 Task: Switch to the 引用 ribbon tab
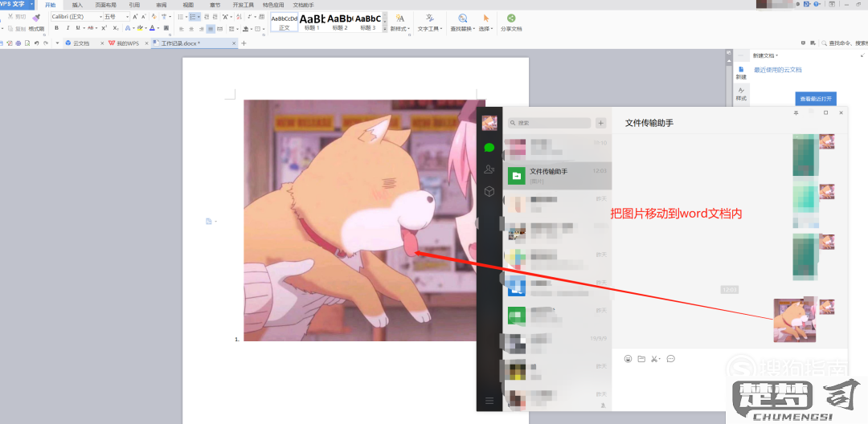[134, 5]
